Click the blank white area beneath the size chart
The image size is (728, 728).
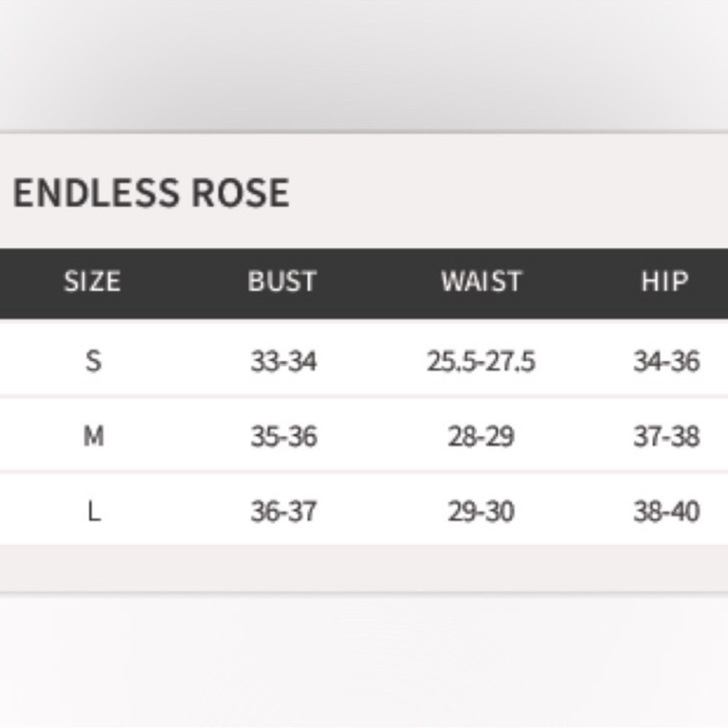point(364,662)
